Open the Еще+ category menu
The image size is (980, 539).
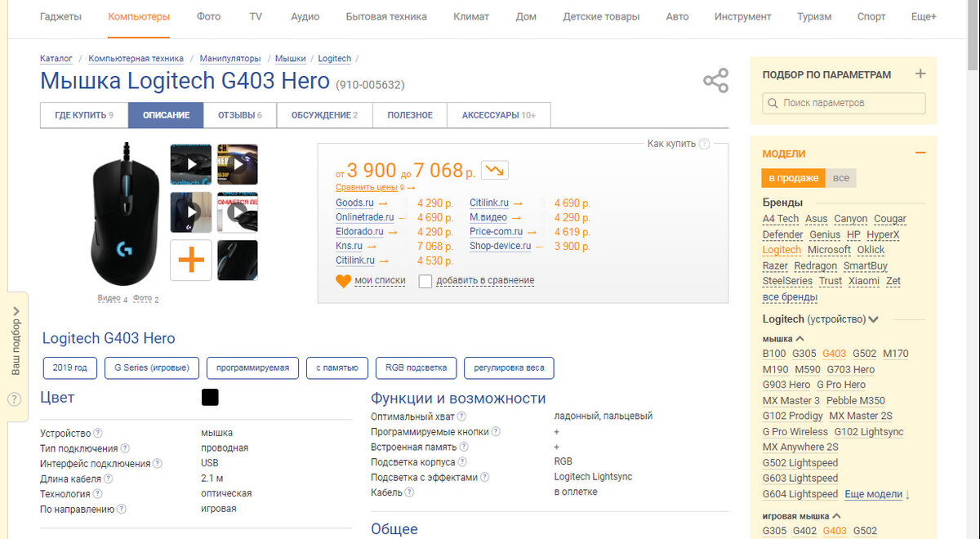tap(924, 16)
